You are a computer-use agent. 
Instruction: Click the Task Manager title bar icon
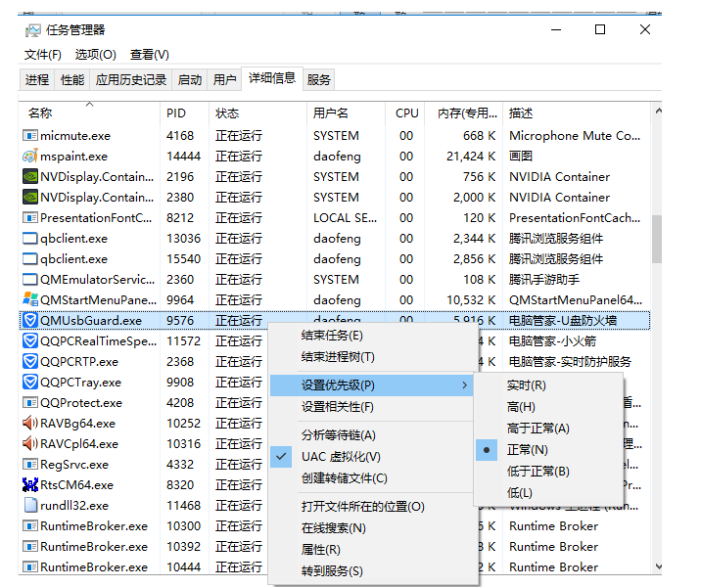tap(32, 30)
